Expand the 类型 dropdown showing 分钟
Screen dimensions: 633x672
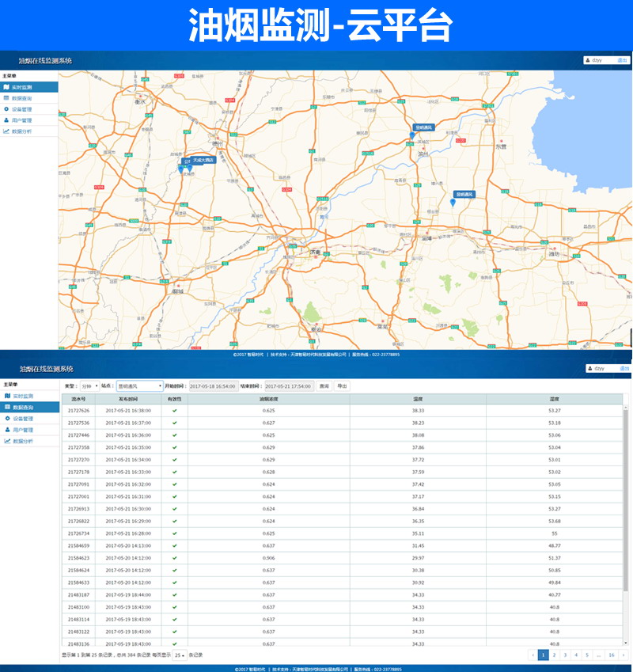click(x=90, y=386)
